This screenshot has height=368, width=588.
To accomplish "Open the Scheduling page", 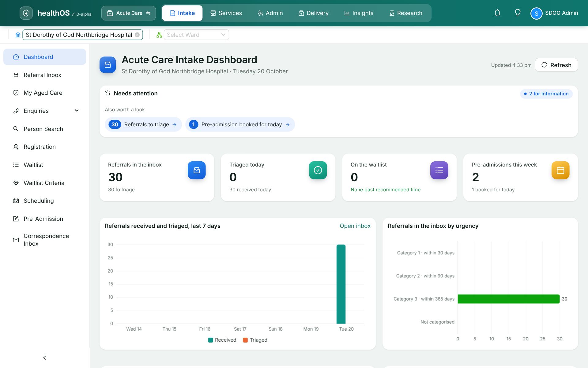I will [x=45, y=201].
